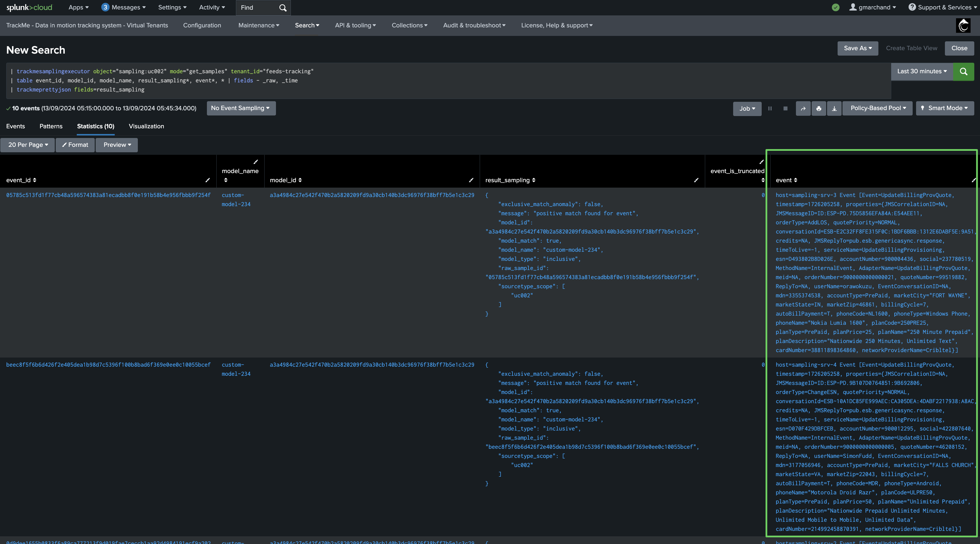Click the green health status indicator
Viewport: 980px width, 544px height.
point(835,7)
